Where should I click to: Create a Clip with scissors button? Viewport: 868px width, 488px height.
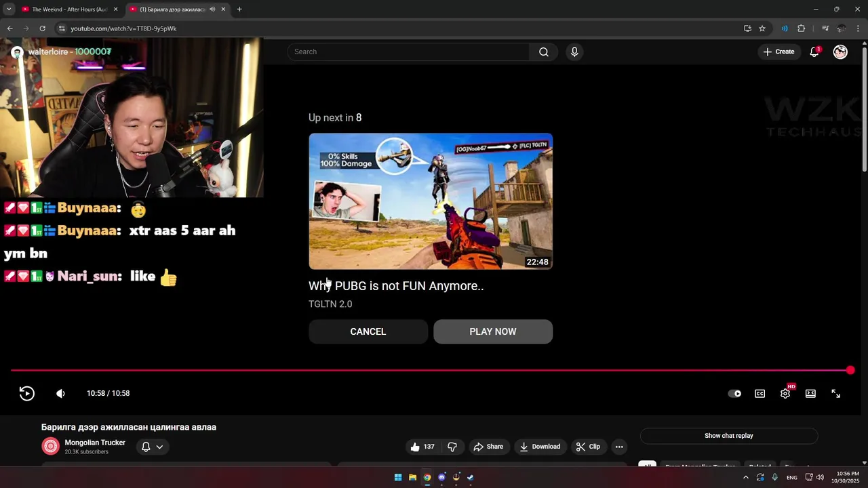pyautogui.click(x=588, y=447)
